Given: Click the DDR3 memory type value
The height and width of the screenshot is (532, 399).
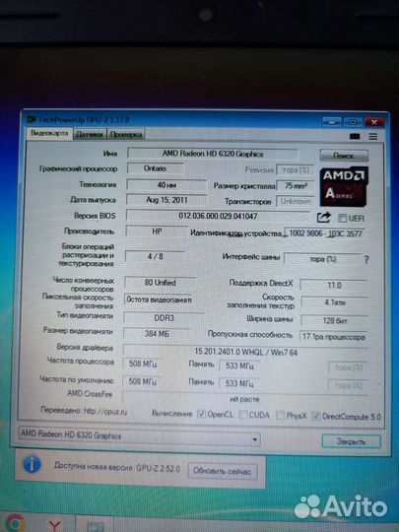Looking at the screenshot, I should tap(164, 318).
